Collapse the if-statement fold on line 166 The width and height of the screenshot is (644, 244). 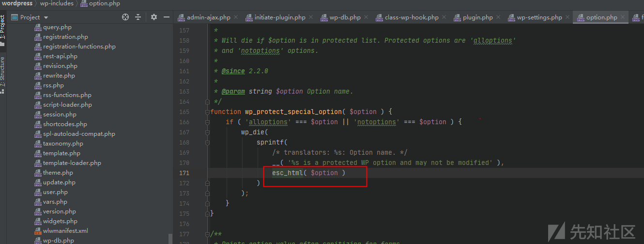click(x=207, y=122)
